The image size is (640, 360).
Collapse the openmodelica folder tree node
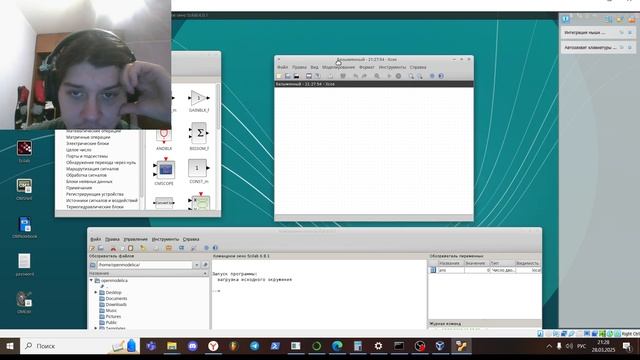(91, 281)
